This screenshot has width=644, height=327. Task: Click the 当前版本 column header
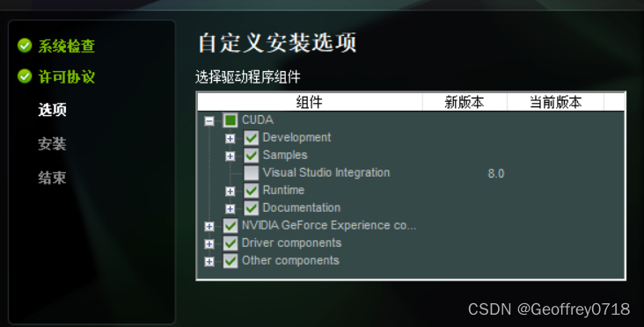pyautogui.click(x=555, y=102)
